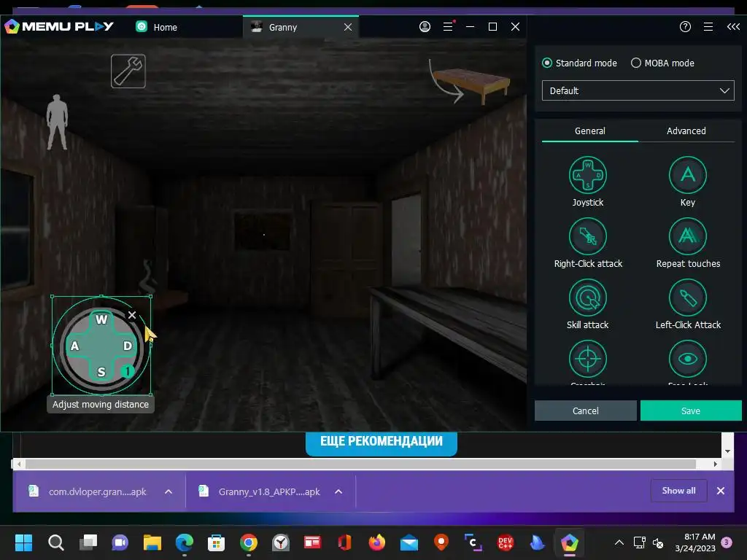This screenshot has width=747, height=560.
Task: Select Standard mode radio button
Action: [x=547, y=63]
